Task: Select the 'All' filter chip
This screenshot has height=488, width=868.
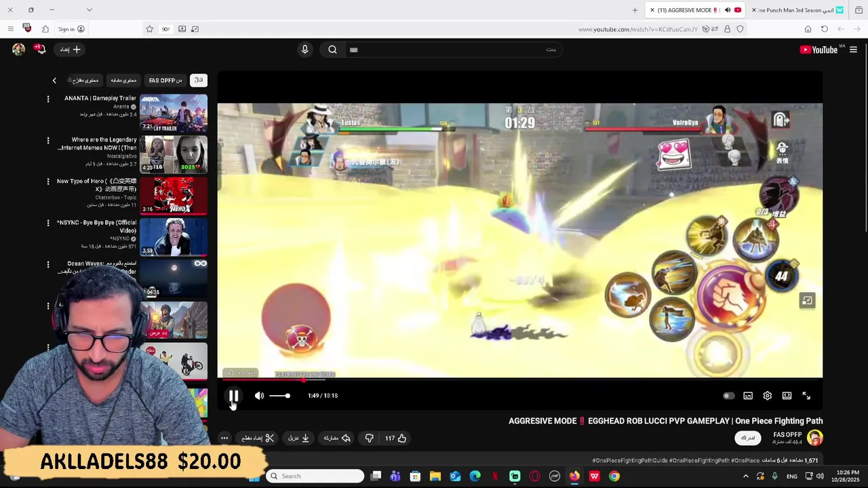Action: click(199, 80)
